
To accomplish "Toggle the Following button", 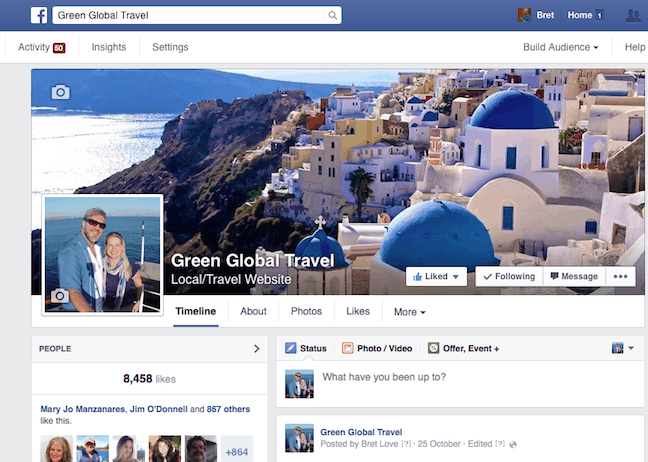I will click(x=510, y=276).
